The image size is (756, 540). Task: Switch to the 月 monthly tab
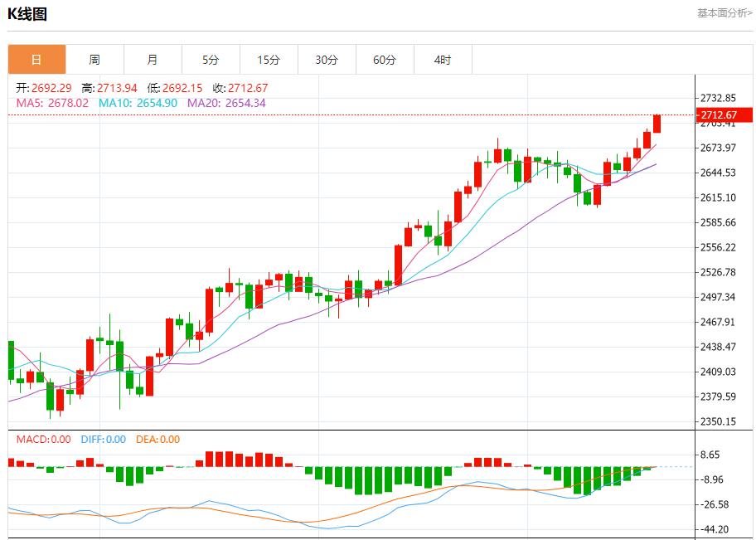153,60
